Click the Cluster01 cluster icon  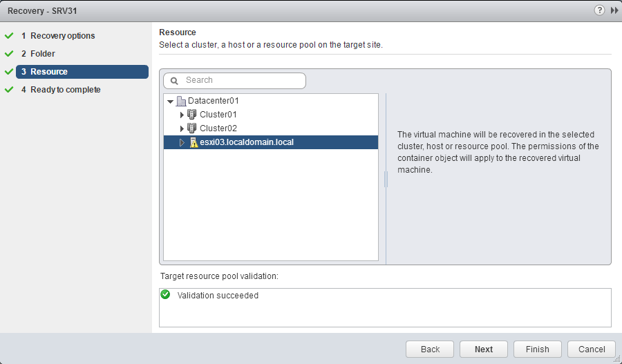click(192, 115)
